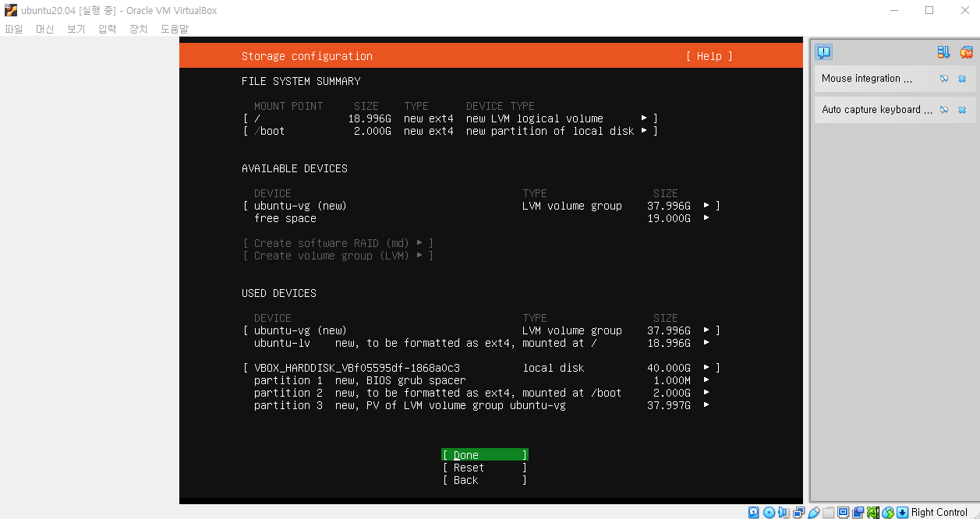Expand the partition 1 row arrow

[706, 380]
